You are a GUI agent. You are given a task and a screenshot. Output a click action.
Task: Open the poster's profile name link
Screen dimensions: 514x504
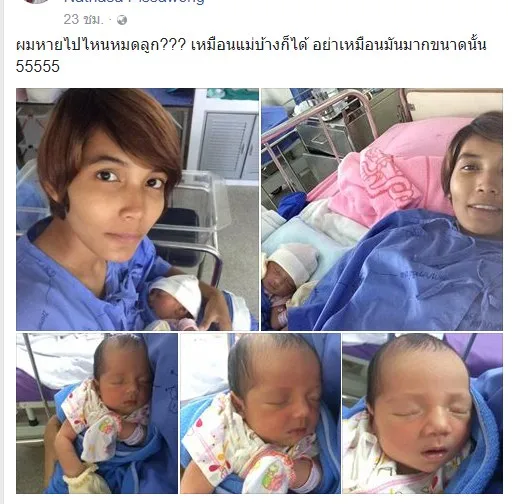pos(134,2)
